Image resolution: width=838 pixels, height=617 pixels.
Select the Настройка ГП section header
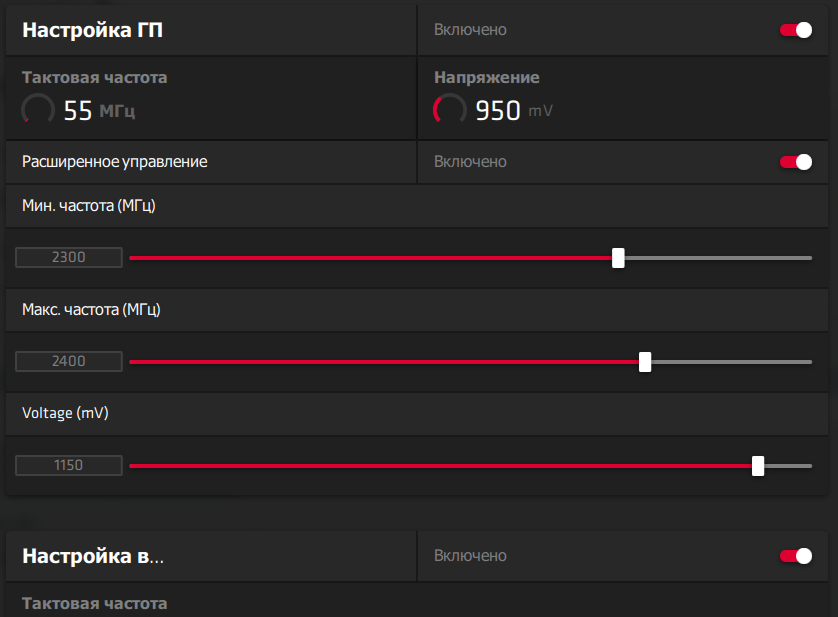[93, 30]
